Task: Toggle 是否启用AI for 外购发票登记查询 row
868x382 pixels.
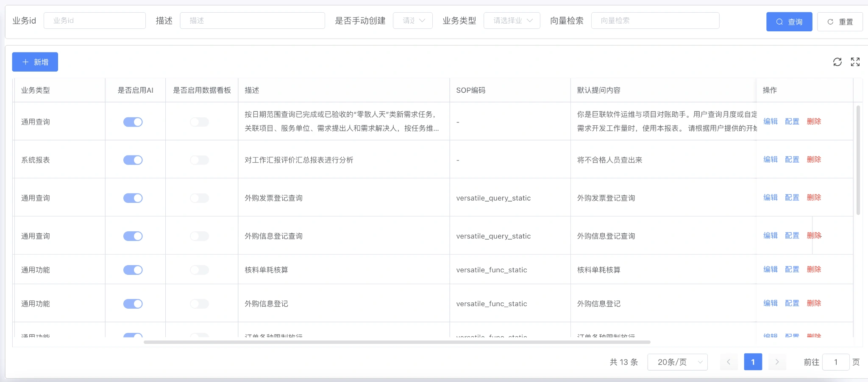Action: click(133, 198)
